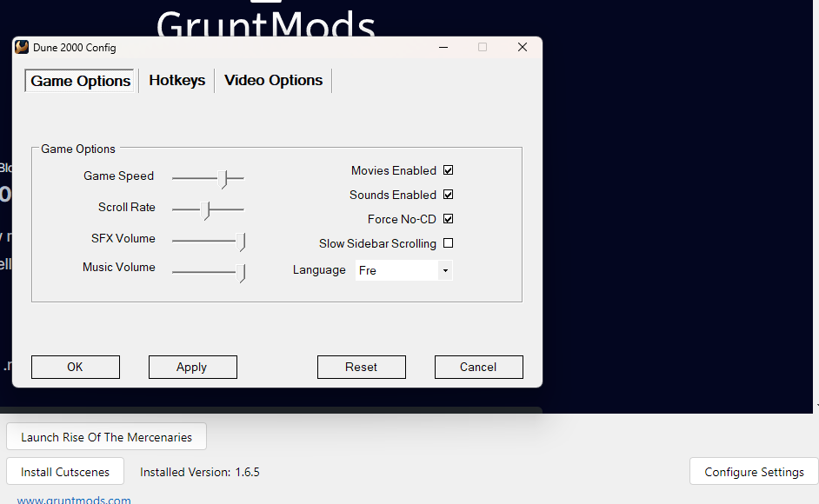
Task: Close the Dune 2000 Config window
Action: point(522,47)
